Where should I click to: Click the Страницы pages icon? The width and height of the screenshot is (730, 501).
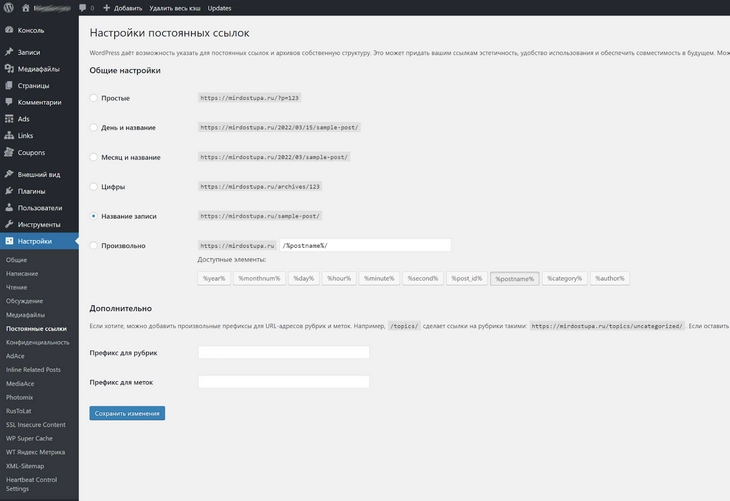coord(9,85)
